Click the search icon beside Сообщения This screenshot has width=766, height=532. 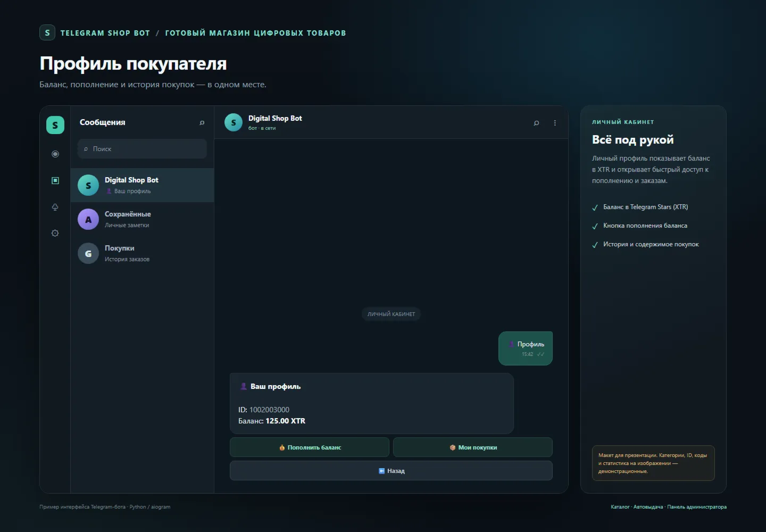(202, 123)
